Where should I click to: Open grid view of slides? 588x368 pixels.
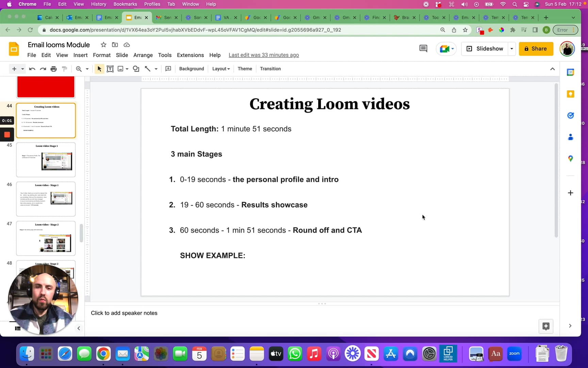click(x=17, y=328)
